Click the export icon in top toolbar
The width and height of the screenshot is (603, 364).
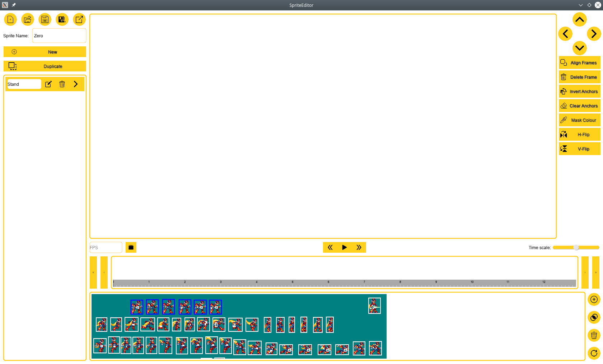pos(79,19)
